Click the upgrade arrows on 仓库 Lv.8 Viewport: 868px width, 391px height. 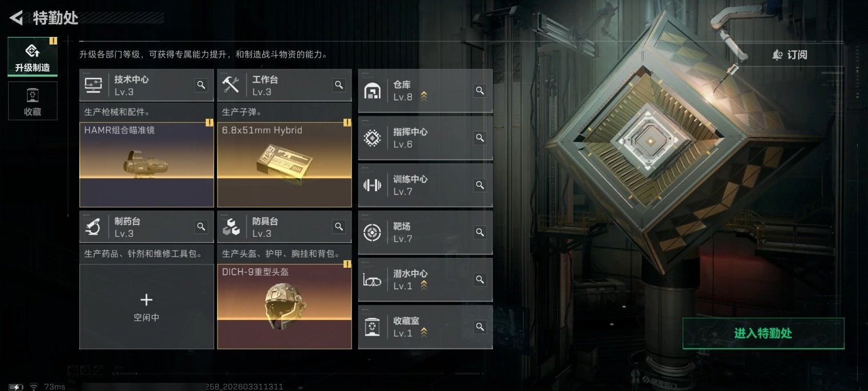[x=424, y=96]
